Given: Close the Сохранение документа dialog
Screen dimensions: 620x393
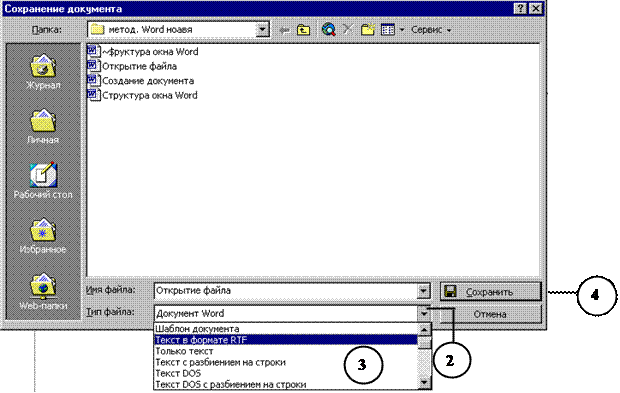Looking at the screenshot, I should (535, 9).
